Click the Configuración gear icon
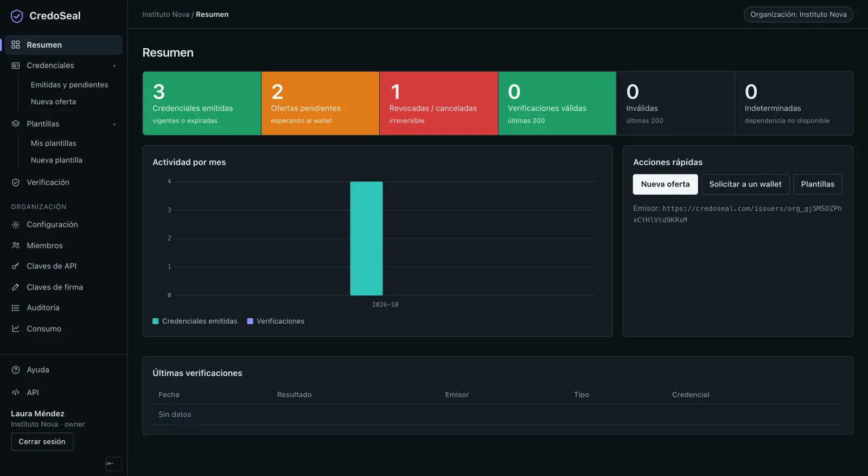This screenshot has height=476, width=868. (x=16, y=224)
